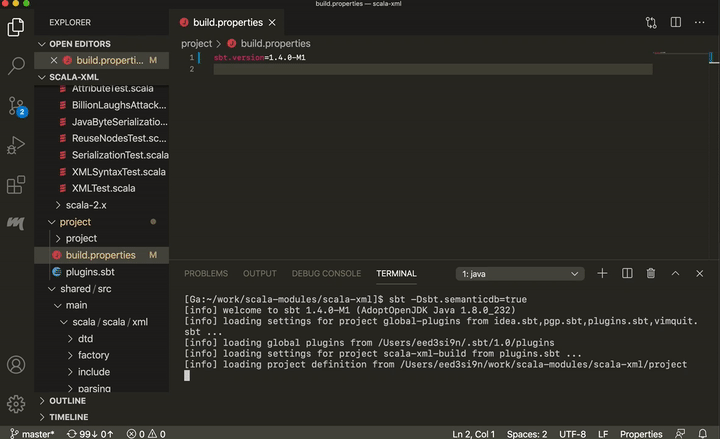720x439 pixels.
Task: Select the terminal dropdown '1: java'
Action: [520, 274]
